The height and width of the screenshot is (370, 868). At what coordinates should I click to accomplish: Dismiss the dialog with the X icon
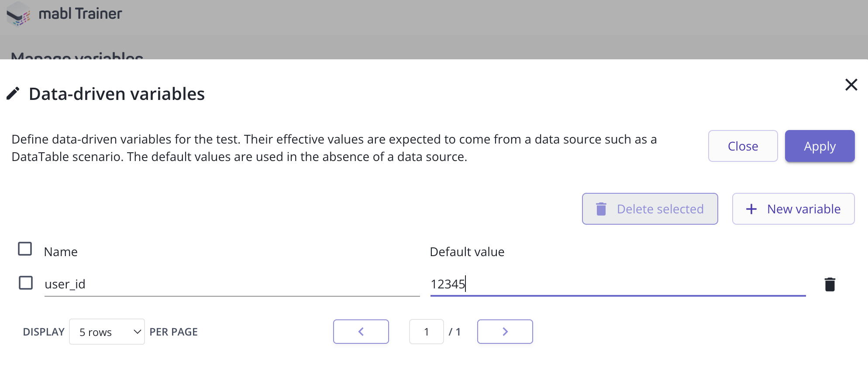(851, 85)
